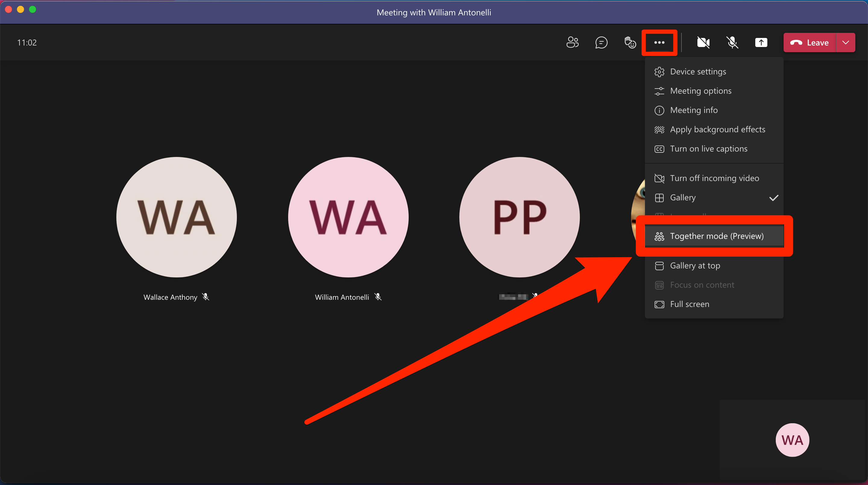Mute microphone using mute icon
The image size is (868, 485).
[x=731, y=42]
